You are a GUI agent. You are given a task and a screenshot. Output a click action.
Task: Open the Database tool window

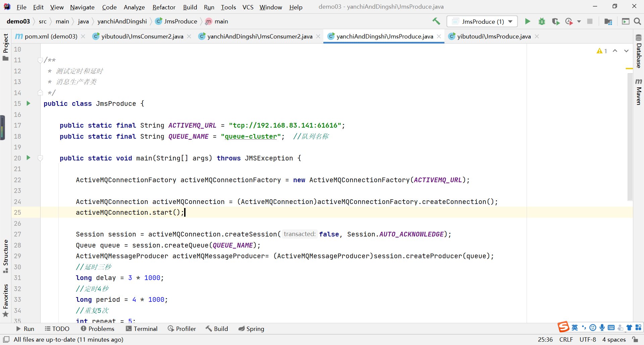click(x=639, y=51)
